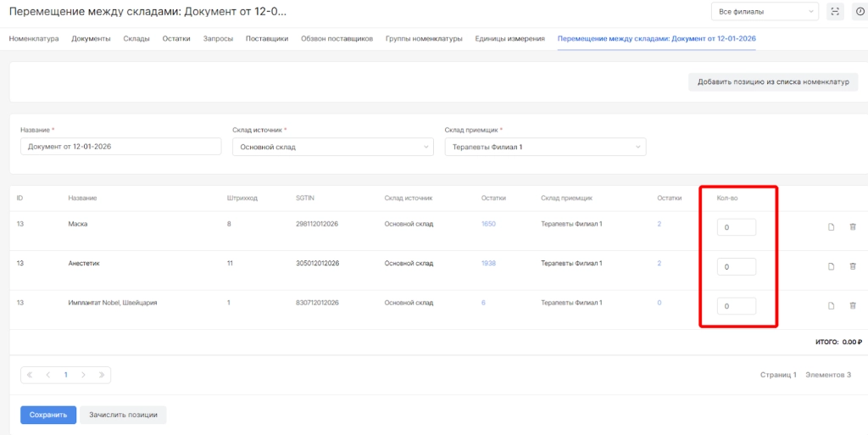Click the source stock link 1650 for Маска
This screenshot has height=435, width=868.
(488, 224)
